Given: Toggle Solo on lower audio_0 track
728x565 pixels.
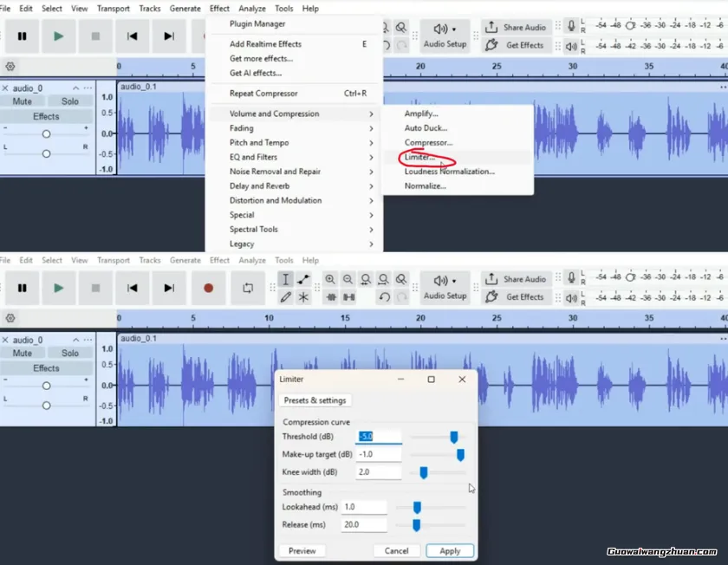Looking at the screenshot, I should pos(70,353).
